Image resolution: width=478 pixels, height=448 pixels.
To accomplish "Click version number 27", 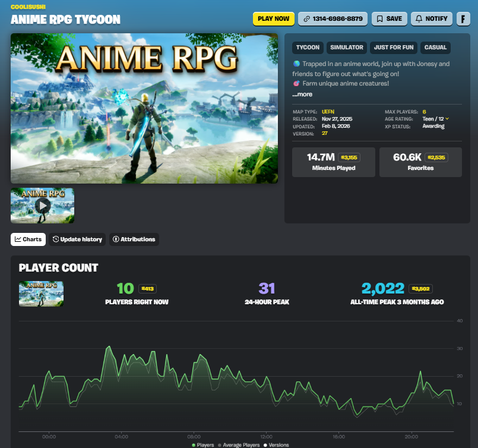I will click(x=325, y=133).
